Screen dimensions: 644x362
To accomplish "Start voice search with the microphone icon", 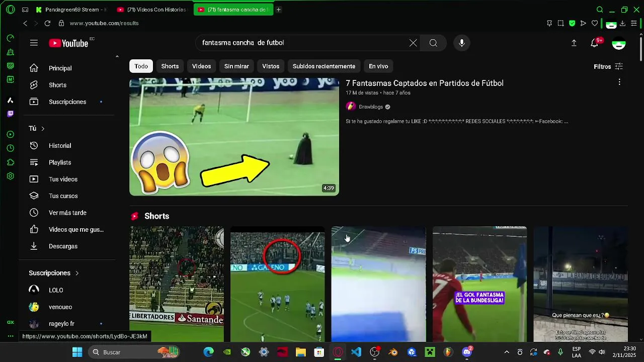I will point(462,43).
